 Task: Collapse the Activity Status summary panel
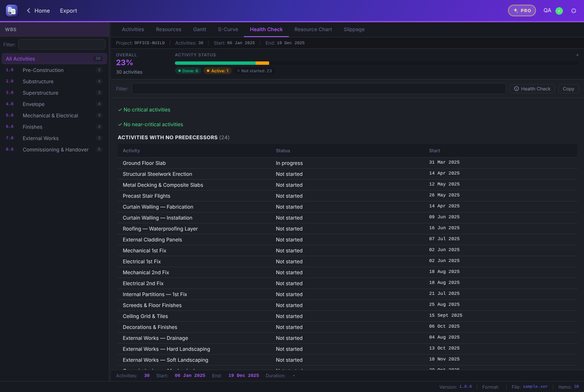tap(577, 55)
